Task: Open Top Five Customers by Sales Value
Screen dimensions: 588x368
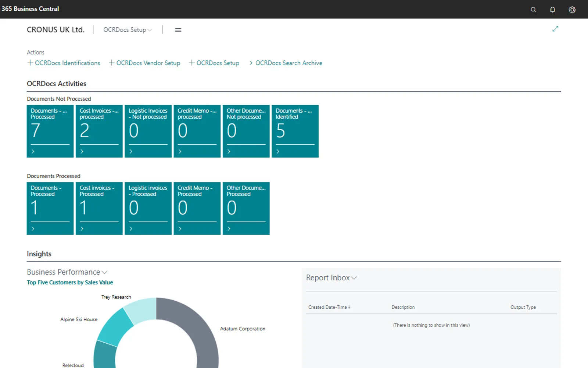Action: point(70,282)
